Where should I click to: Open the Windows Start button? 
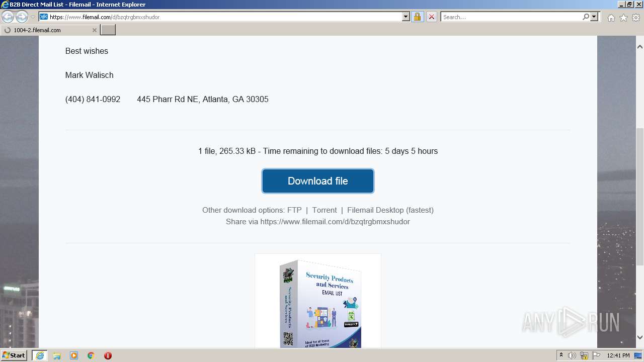coord(14,355)
